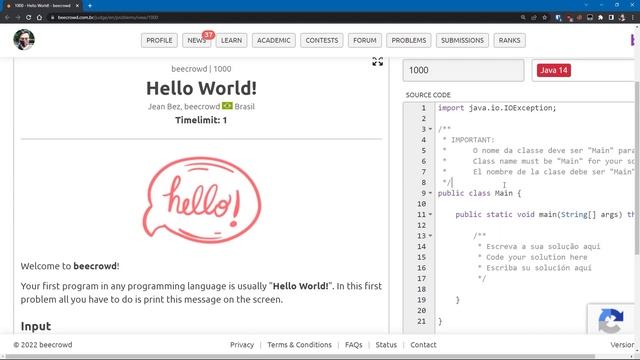Image resolution: width=640 pixels, height=360 pixels.
Task: Click the problem ID field showing 1000
Action: (463, 70)
